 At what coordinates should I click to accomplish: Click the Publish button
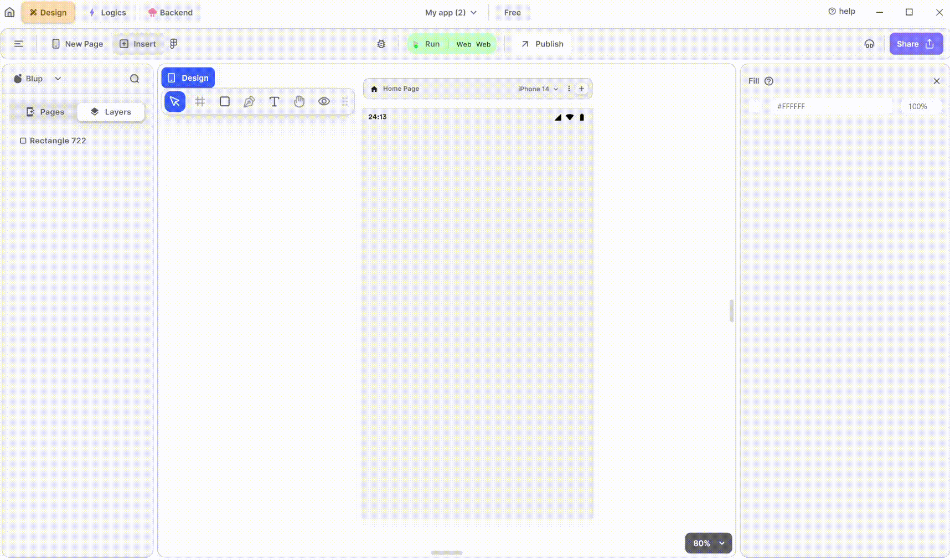(541, 44)
